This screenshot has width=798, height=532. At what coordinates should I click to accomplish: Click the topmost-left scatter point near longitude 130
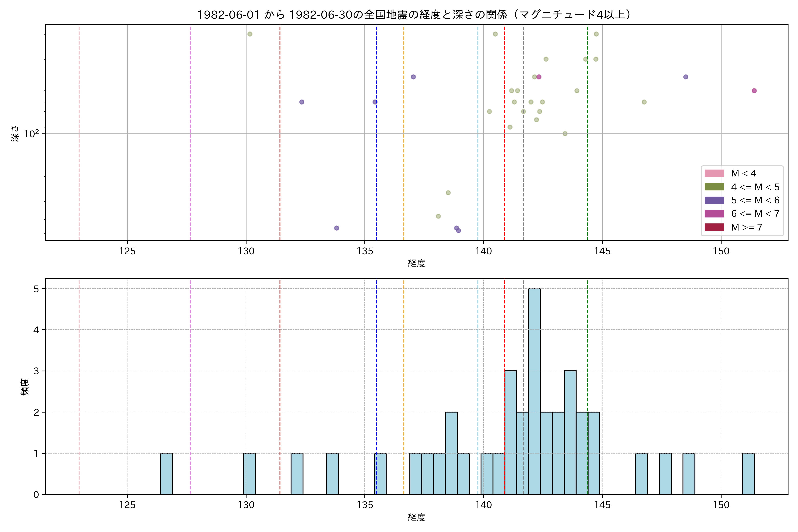(250, 34)
